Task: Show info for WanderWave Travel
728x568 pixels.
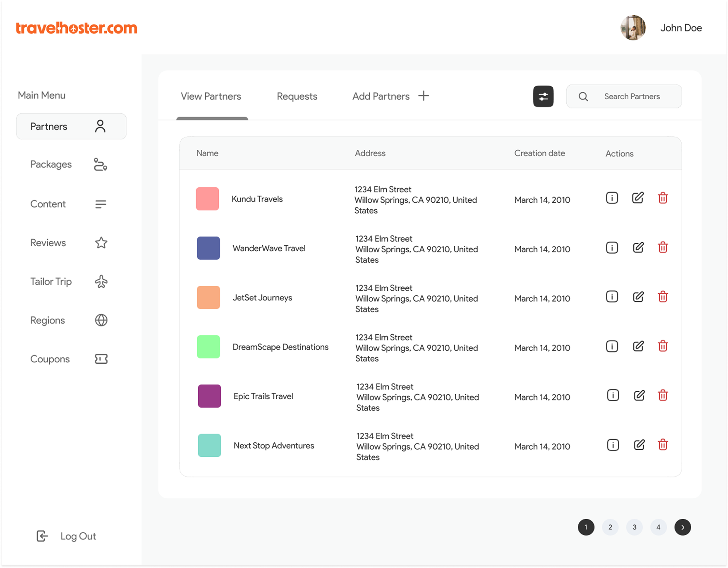Action: [x=612, y=248]
